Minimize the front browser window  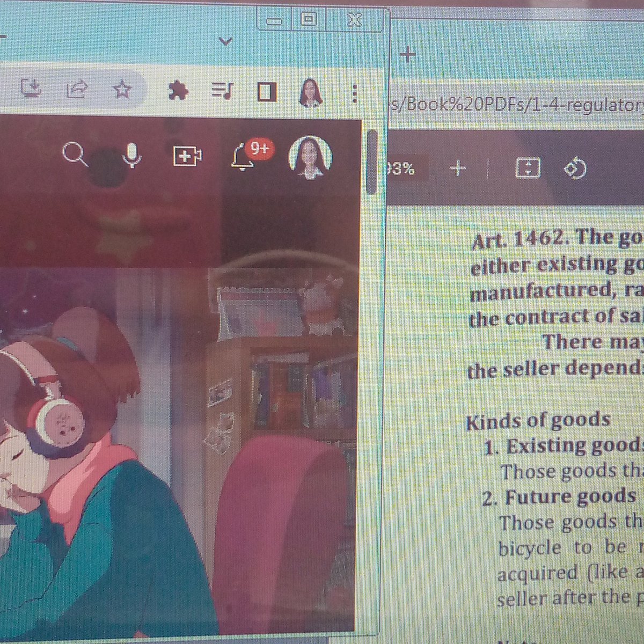(275, 21)
